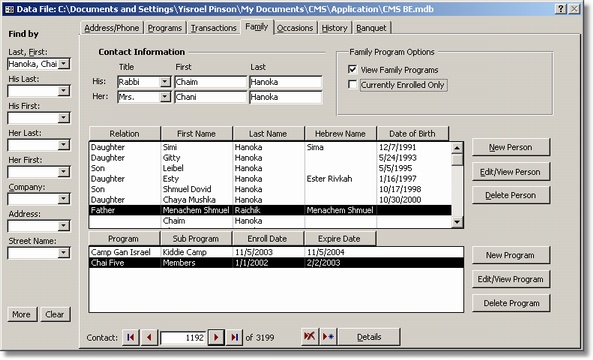This screenshot has height=360, width=593.
Task: Open the Occasions tab
Action: coord(295,28)
